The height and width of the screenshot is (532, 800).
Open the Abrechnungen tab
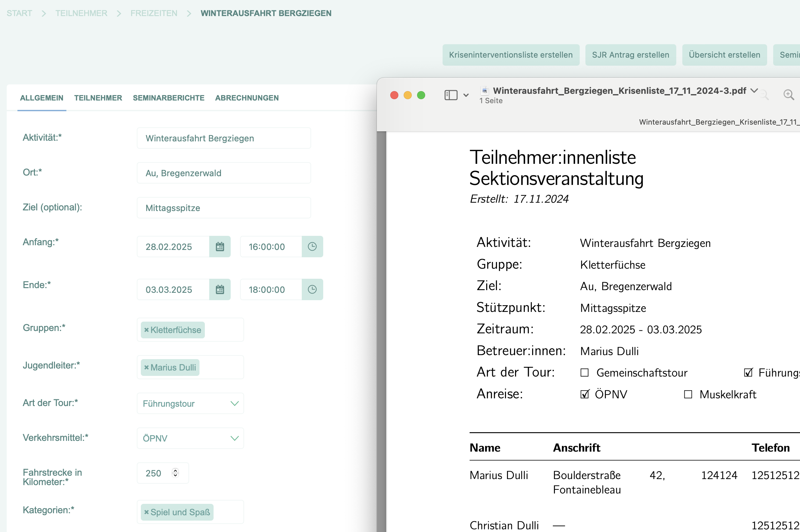[246, 98]
